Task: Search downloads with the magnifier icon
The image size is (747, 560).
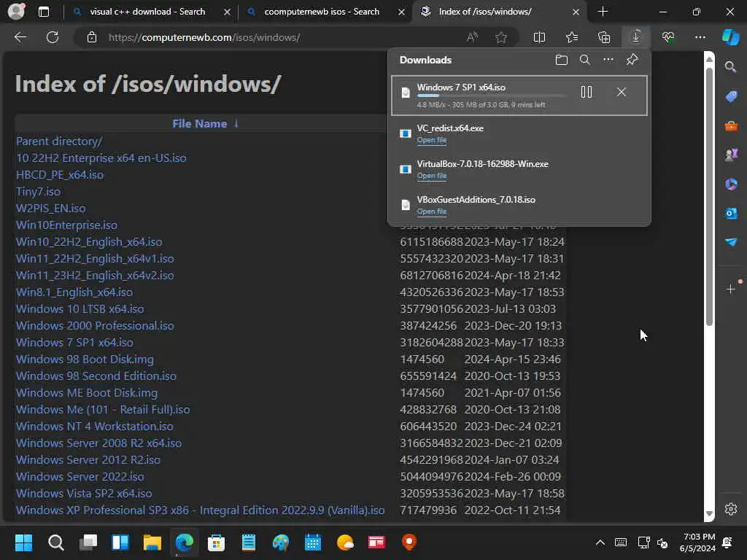Action: pos(584,60)
